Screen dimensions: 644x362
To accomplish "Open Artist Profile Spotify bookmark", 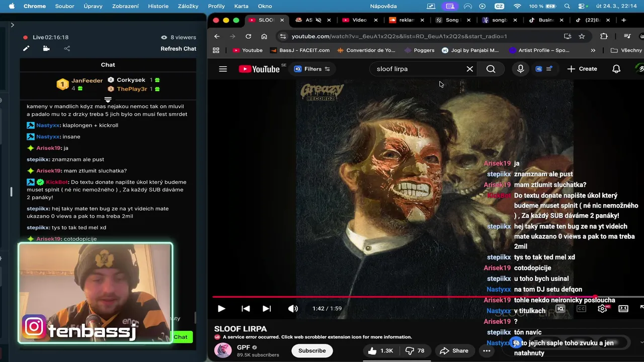I will click(x=539, y=50).
